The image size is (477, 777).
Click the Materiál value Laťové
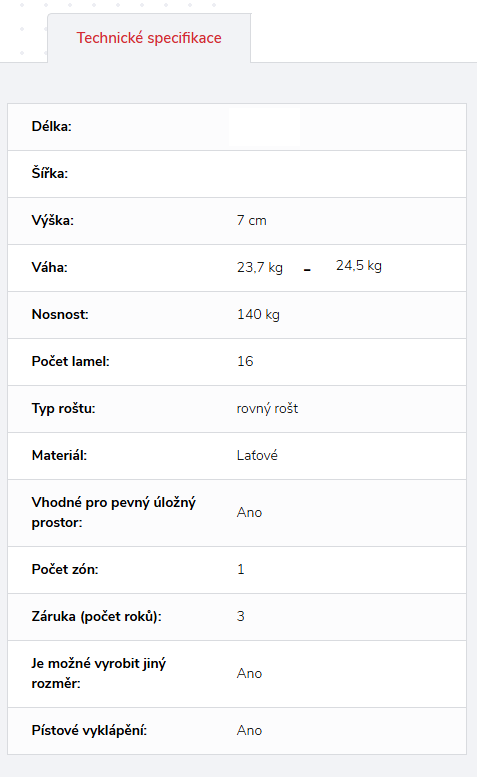(257, 455)
